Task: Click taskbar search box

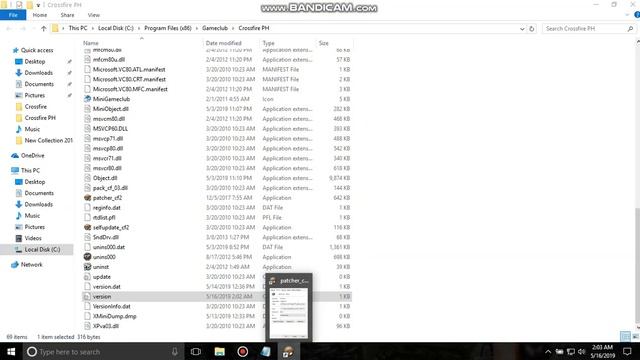Action: 102,351
